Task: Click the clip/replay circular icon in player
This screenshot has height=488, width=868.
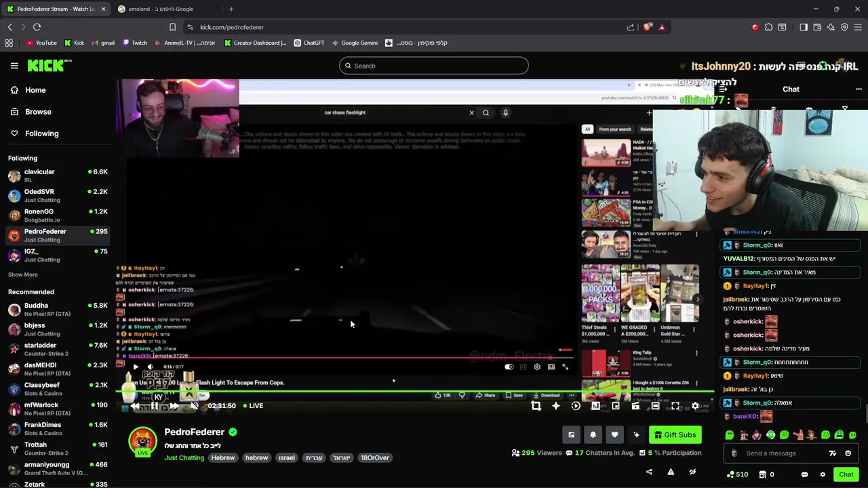Action: [576, 406]
